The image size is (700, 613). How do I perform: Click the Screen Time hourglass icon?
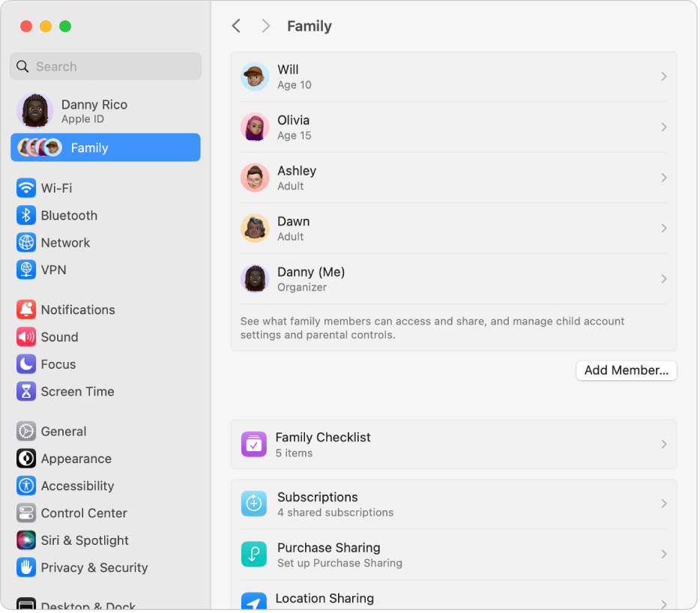[26, 391]
